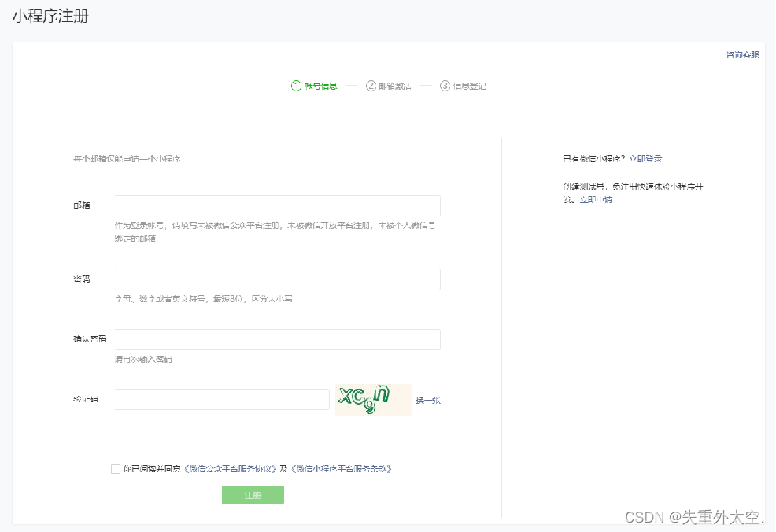The height and width of the screenshot is (532, 776).
Task: Select the 邮箱激活 step label
Action: (394, 87)
